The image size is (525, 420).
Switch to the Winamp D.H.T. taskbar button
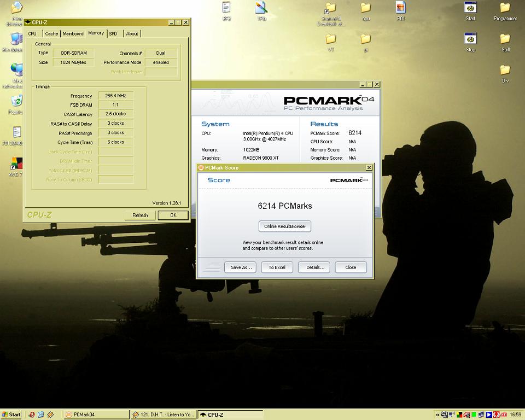tap(164, 415)
